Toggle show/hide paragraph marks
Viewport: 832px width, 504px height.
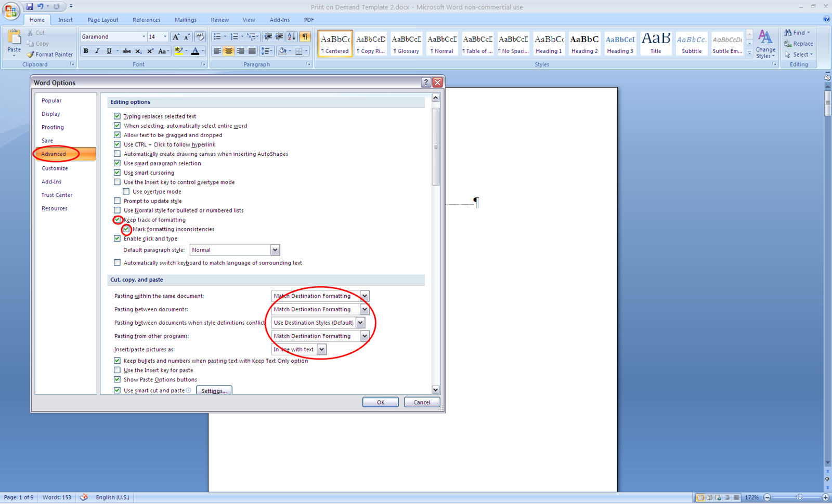(x=305, y=36)
